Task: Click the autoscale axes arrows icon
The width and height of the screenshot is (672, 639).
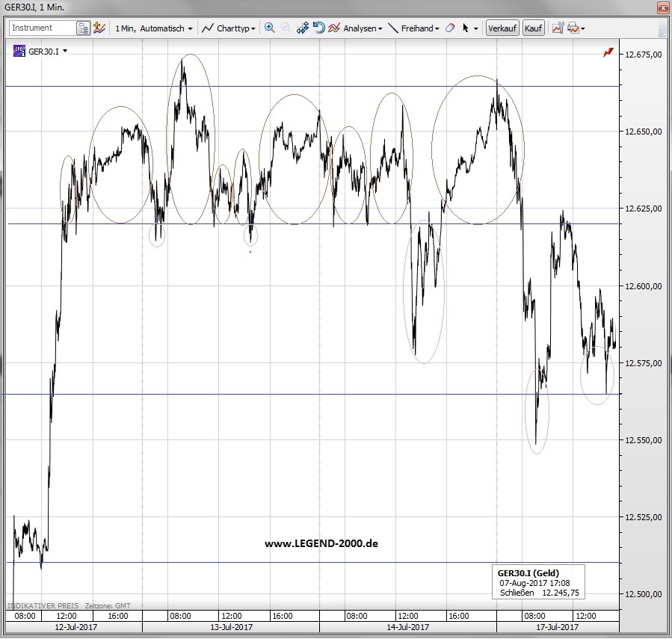Action: (303, 28)
